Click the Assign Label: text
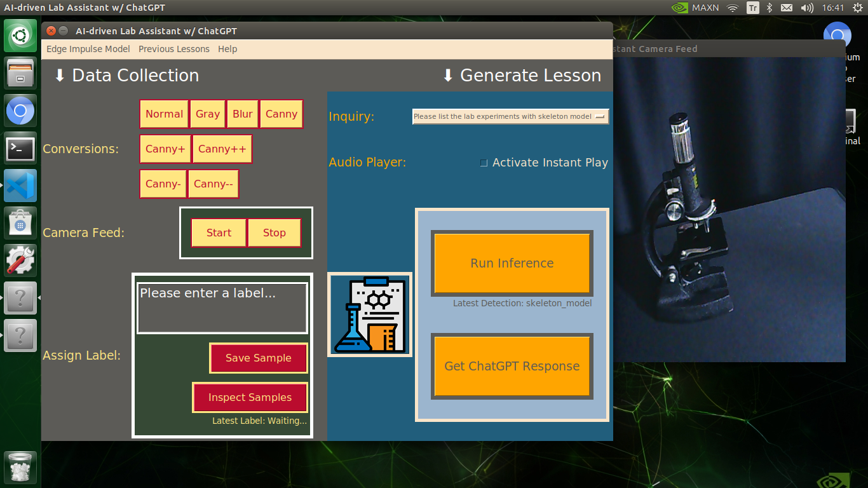The width and height of the screenshot is (868, 488). [81, 355]
